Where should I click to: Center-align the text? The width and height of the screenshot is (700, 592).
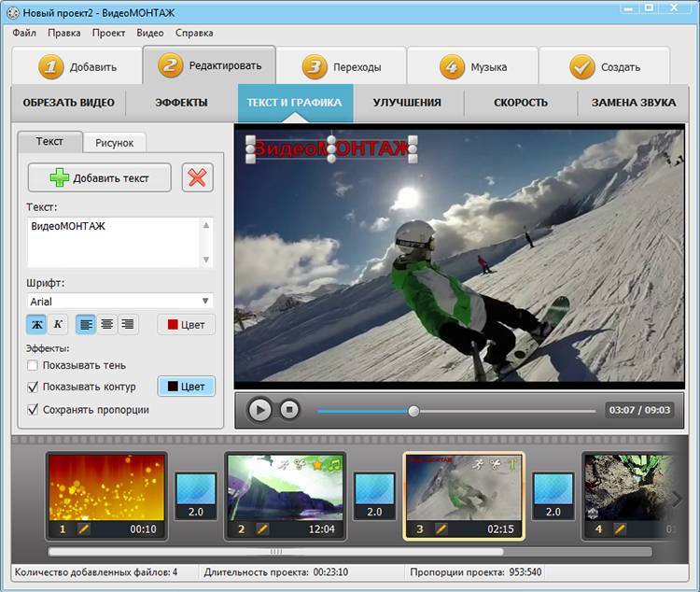[x=106, y=324]
